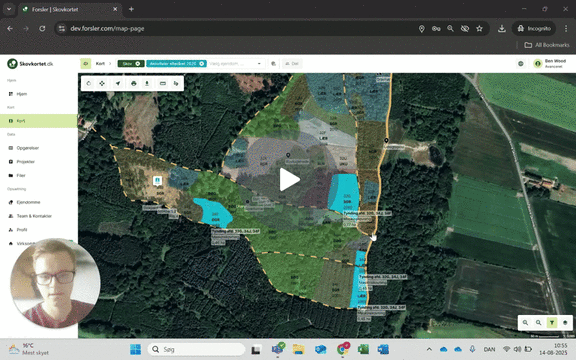Open Ejendomme in the sidebar

point(28,202)
